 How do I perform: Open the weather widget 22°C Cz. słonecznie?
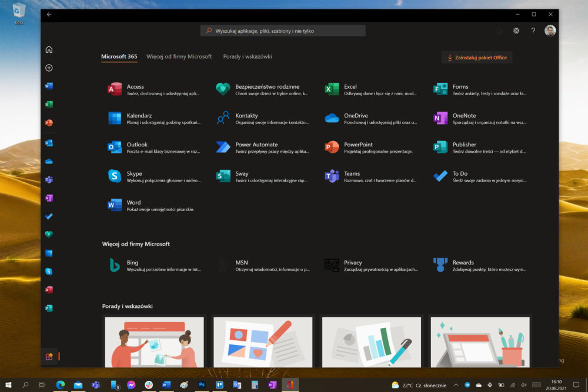(x=419, y=385)
